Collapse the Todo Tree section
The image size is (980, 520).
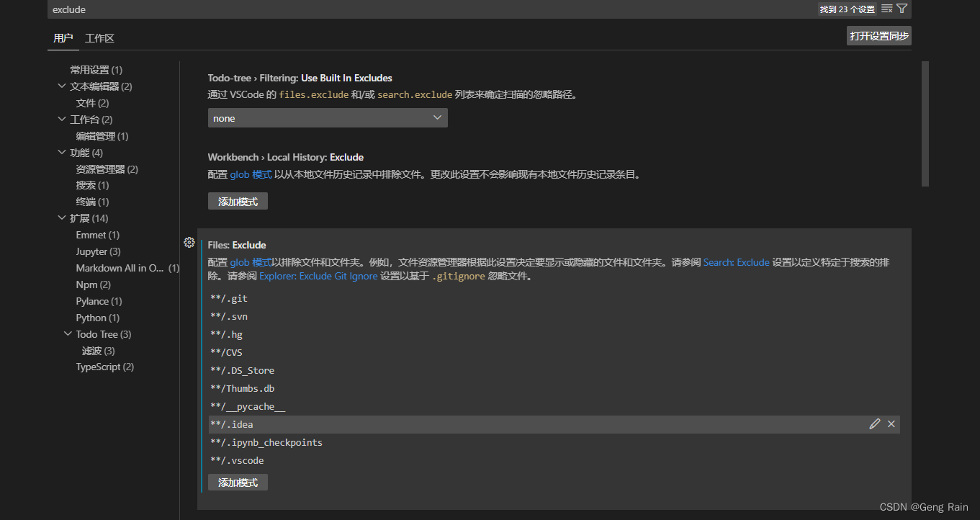(x=68, y=334)
